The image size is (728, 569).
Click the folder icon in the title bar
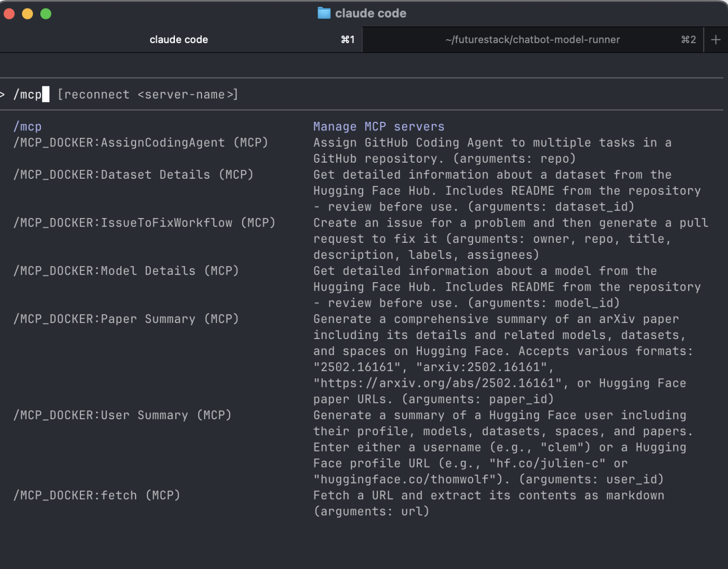[x=324, y=13]
